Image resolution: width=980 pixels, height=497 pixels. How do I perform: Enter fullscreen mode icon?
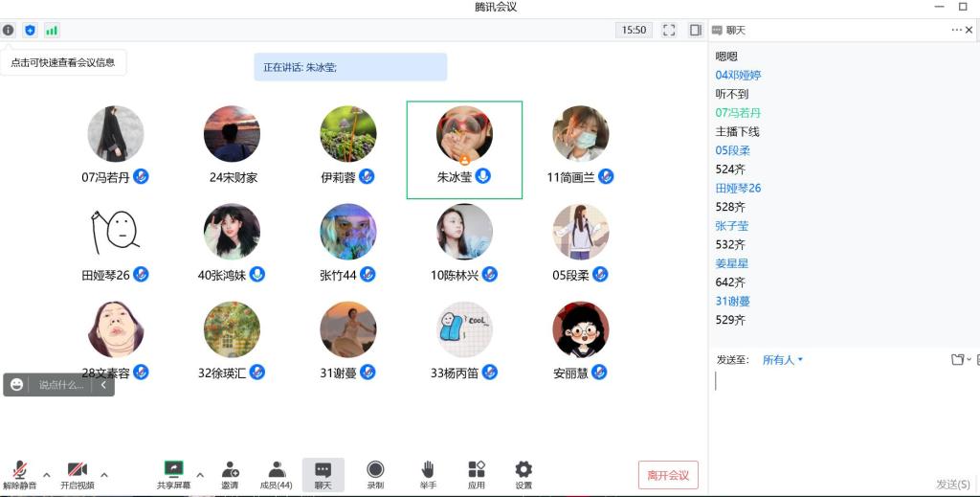click(669, 30)
